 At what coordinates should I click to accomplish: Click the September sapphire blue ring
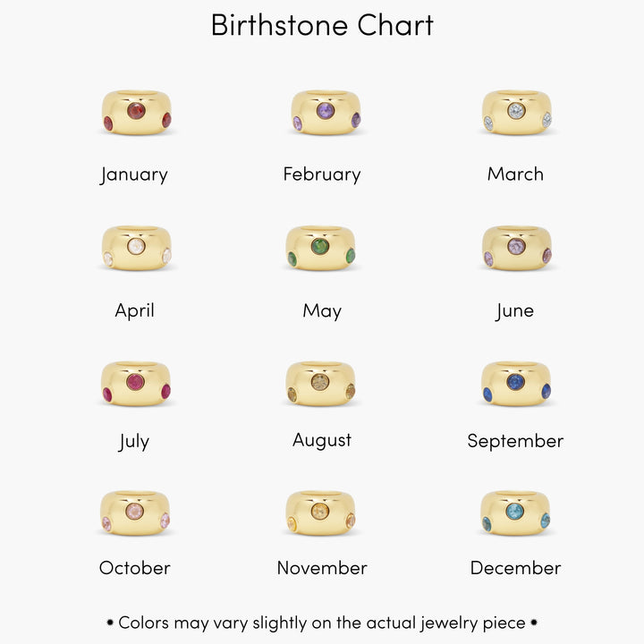pyautogui.click(x=515, y=384)
